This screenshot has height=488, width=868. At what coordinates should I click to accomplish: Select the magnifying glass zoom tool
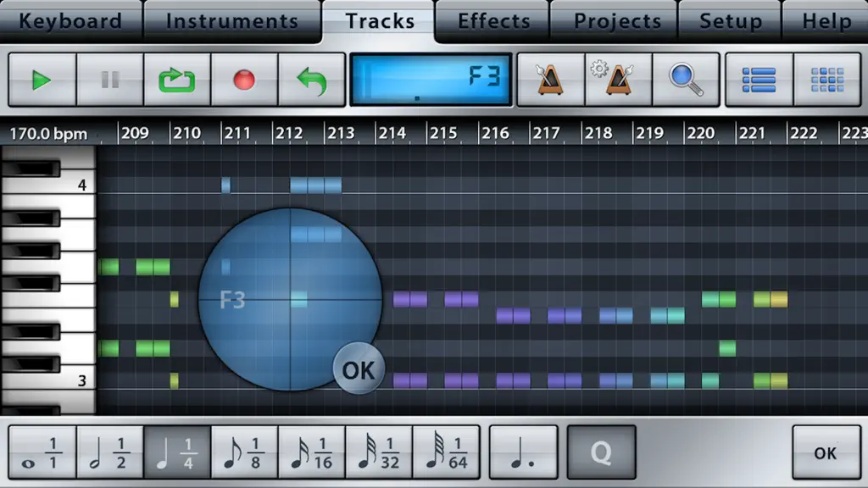tap(686, 80)
